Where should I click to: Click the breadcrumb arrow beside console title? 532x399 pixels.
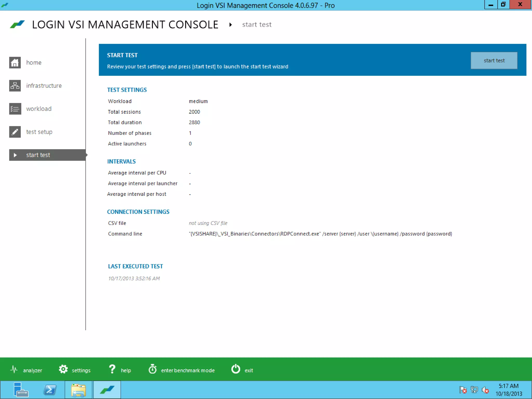[x=230, y=25]
